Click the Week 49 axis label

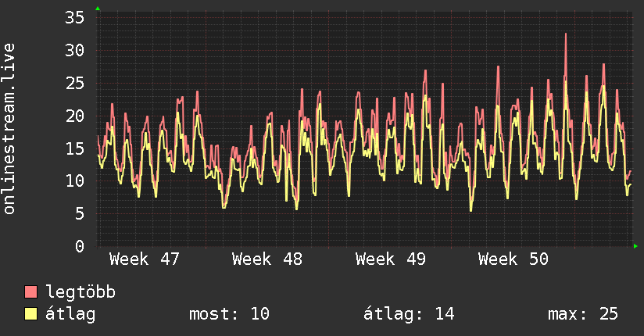391,259
